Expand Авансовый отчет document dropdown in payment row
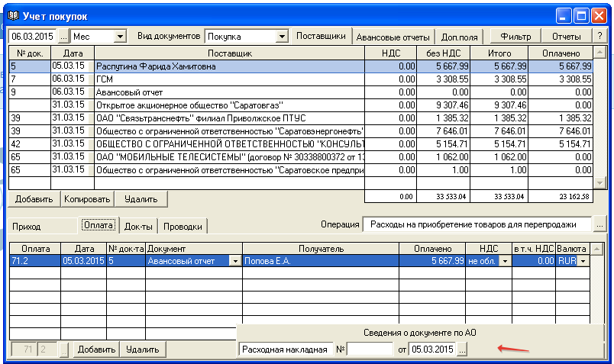This screenshot has height=364, width=614. [234, 261]
